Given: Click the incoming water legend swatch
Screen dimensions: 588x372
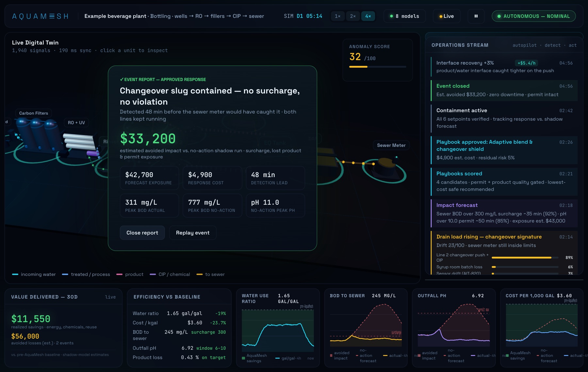Looking at the screenshot, I should (x=15, y=274).
